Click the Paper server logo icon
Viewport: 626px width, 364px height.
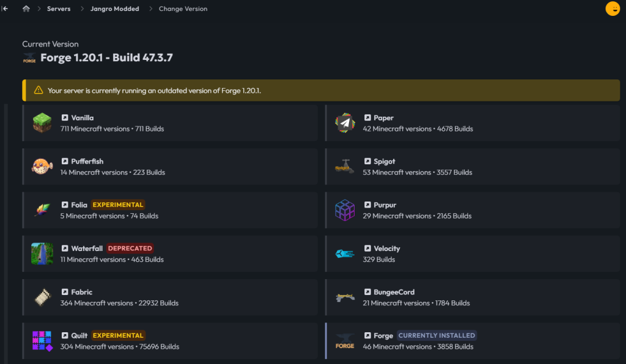click(345, 122)
